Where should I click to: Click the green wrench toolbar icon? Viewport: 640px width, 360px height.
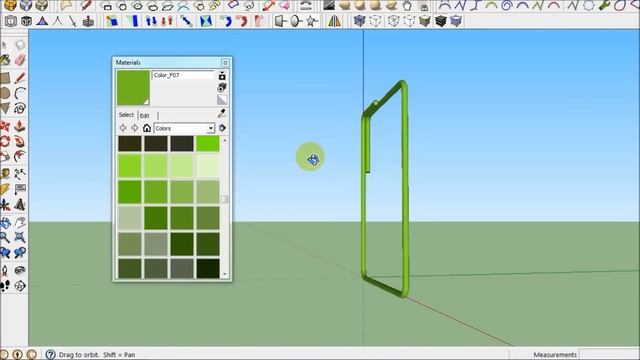[604, 5]
